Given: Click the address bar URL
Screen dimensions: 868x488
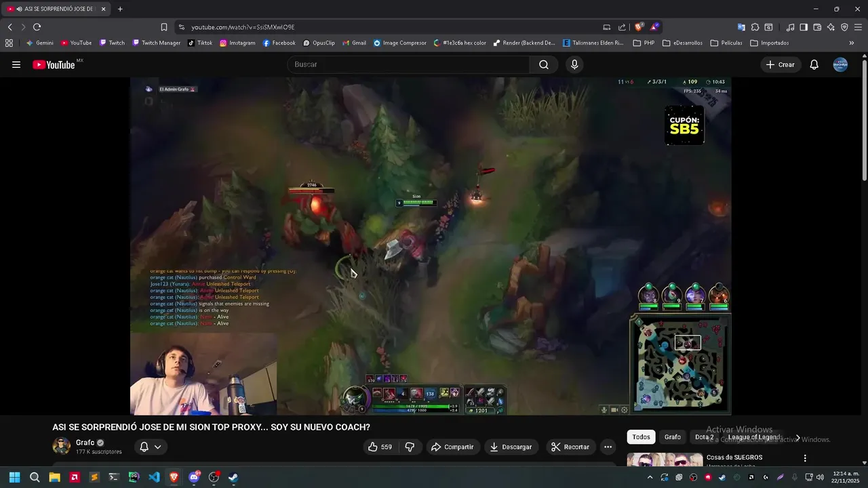Looking at the screenshot, I should [x=243, y=27].
